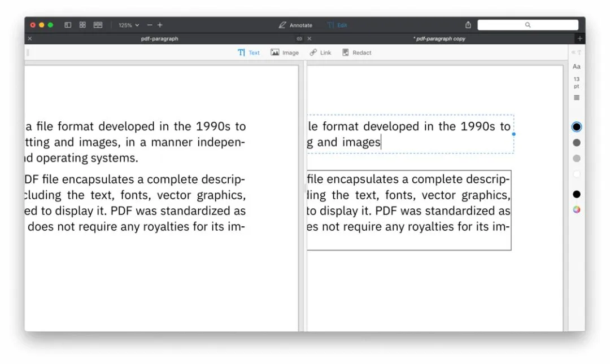Screen dimensions: 610x364
Task: Click the left toolbar drag grip
Action: 28,52
